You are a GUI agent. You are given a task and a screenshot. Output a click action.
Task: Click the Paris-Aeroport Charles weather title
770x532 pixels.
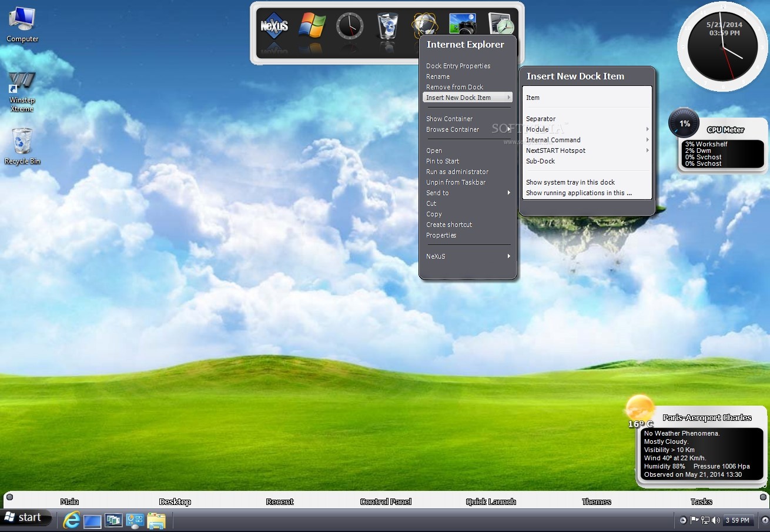pos(707,417)
